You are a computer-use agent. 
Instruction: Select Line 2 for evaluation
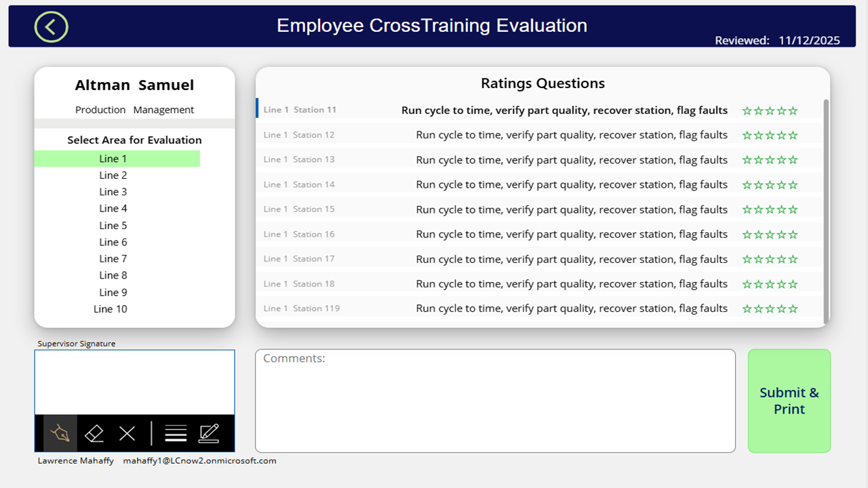(113, 175)
